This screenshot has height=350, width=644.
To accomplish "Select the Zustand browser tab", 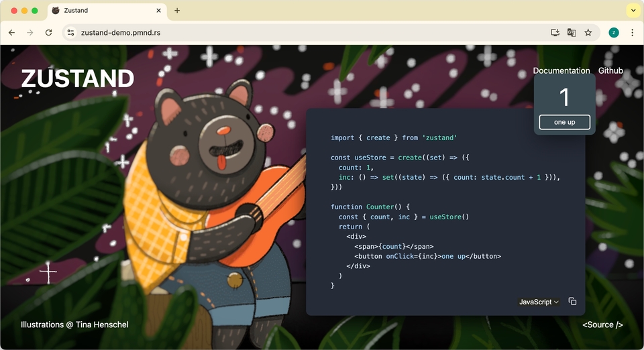I will tap(107, 11).
